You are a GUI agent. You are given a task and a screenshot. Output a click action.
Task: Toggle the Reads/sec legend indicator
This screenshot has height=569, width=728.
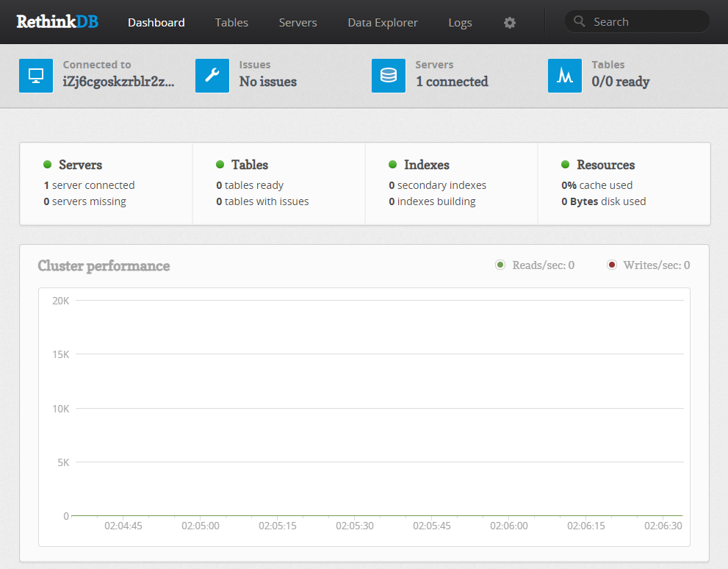pos(500,265)
